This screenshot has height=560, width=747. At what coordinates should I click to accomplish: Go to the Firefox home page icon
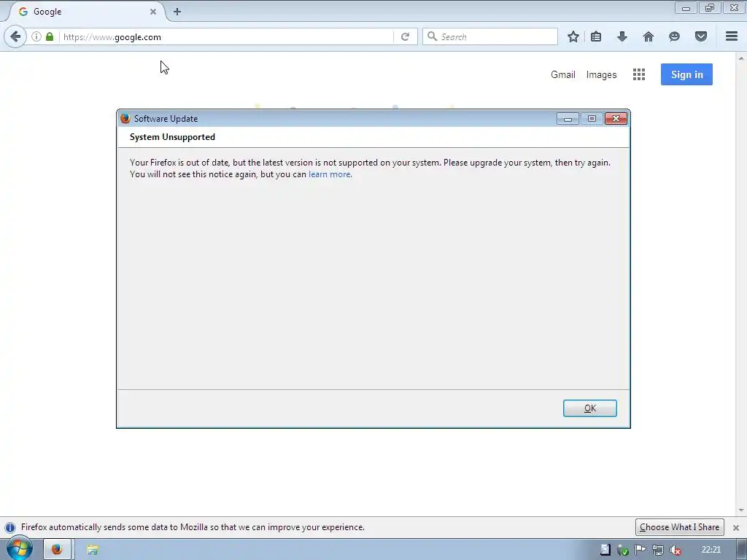point(648,36)
